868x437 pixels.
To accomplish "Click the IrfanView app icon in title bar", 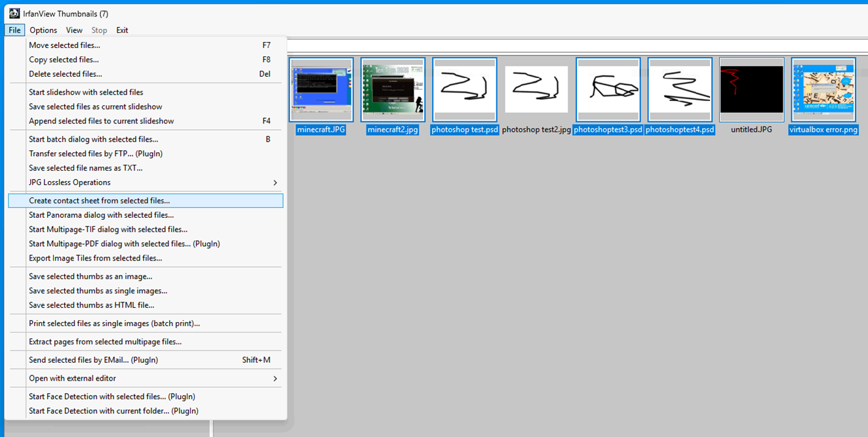I will point(14,13).
